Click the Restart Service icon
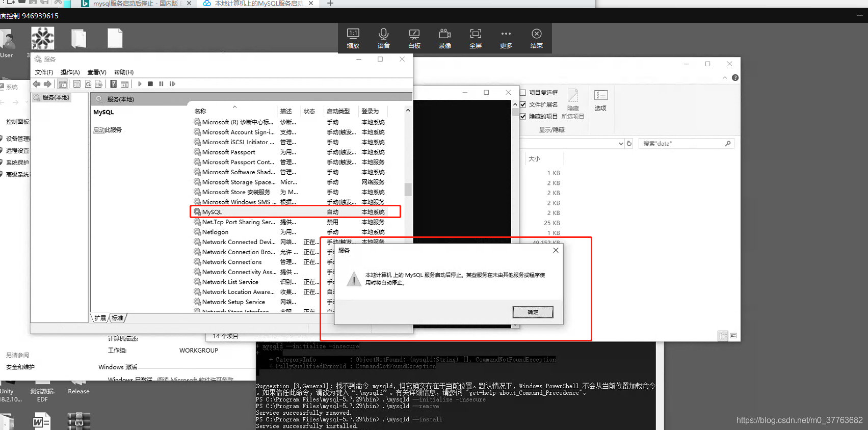Screen dimensions: 868x430 click(172, 84)
